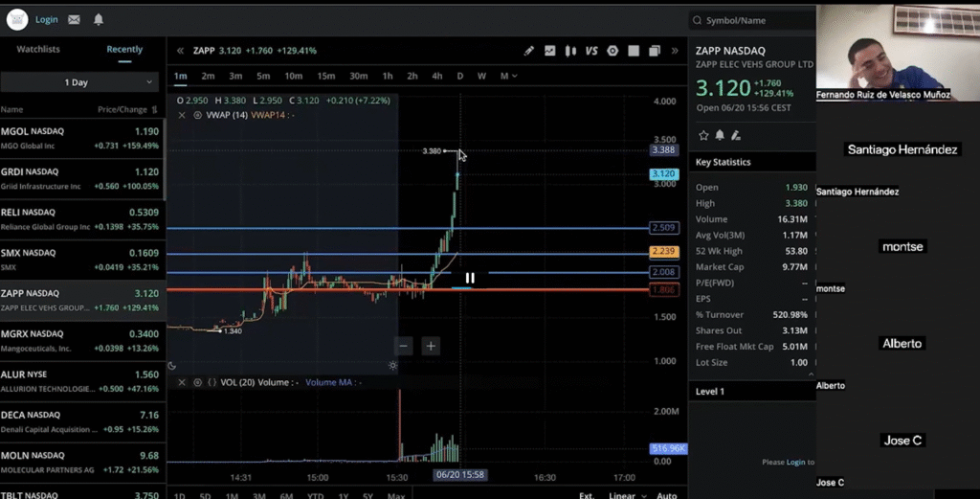Viewport: 980px width, 499px height.
Task: Sort watchlist by Price/Change icon
Action: coord(154,109)
